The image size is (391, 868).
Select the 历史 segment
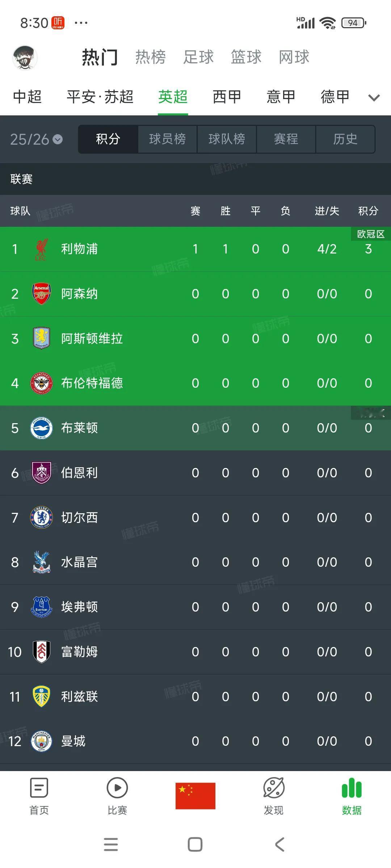pos(345,139)
